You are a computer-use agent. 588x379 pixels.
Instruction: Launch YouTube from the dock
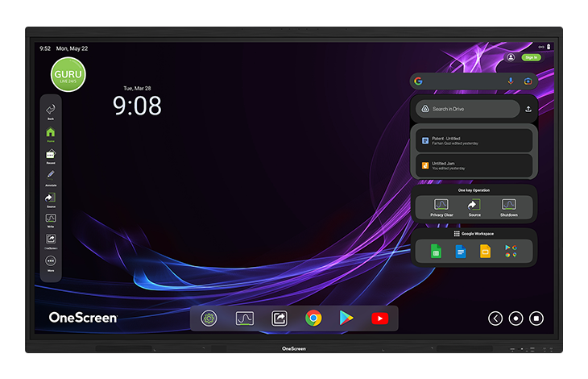(380, 319)
